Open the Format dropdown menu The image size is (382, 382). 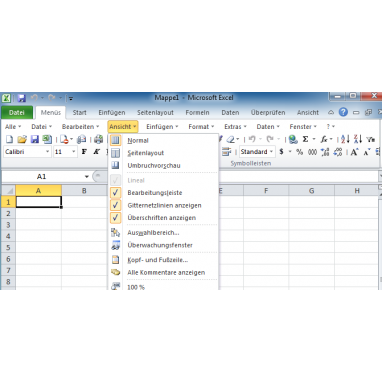[201, 127]
